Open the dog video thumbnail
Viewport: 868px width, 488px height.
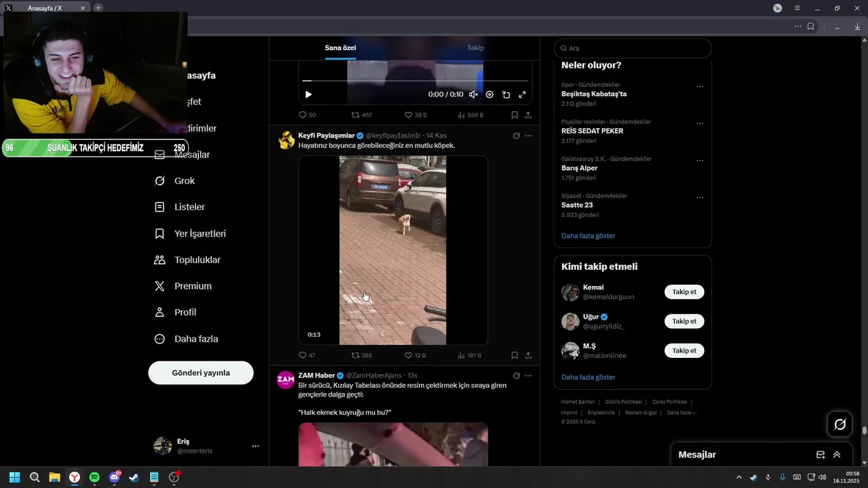[x=393, y=250]
